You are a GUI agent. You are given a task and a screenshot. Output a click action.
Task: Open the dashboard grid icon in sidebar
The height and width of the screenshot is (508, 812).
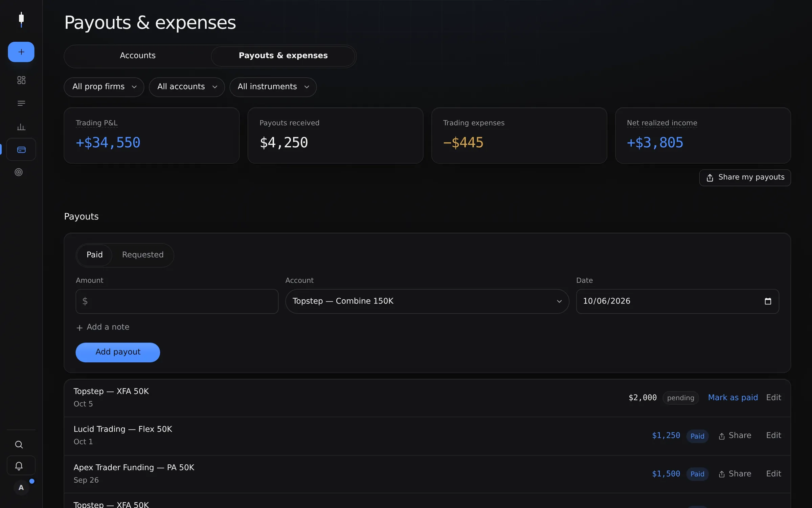coord(21,80)
